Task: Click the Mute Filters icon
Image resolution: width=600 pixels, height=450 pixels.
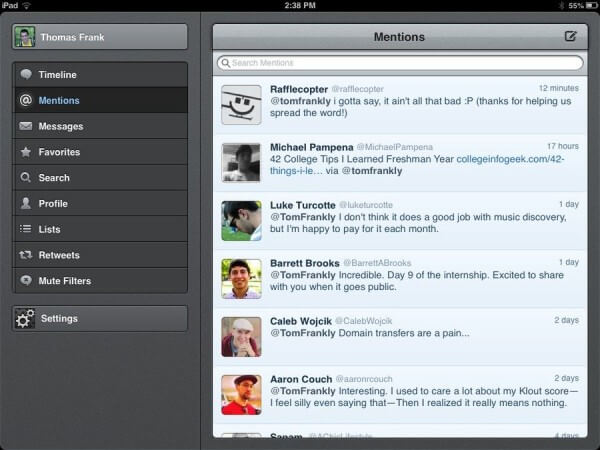Action: (x=26, y=280)
